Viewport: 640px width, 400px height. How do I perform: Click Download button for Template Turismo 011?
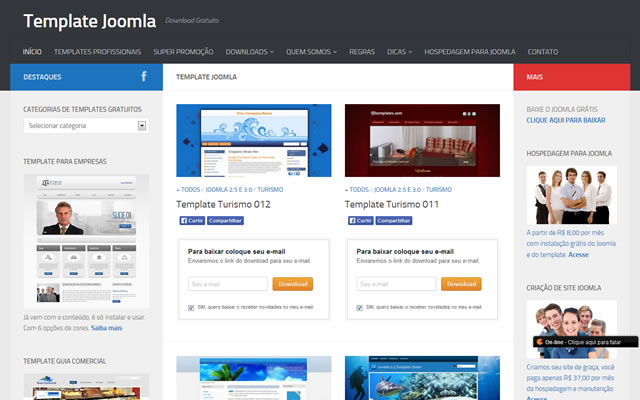click(461, 284)
